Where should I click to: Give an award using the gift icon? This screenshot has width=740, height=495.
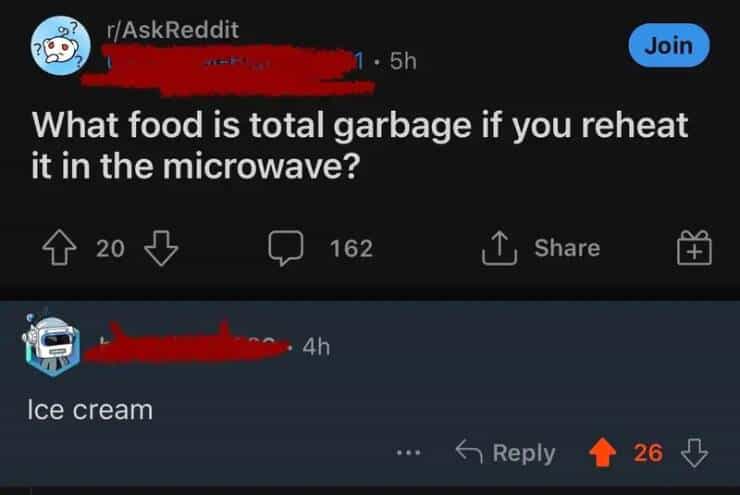coord(694,247)
